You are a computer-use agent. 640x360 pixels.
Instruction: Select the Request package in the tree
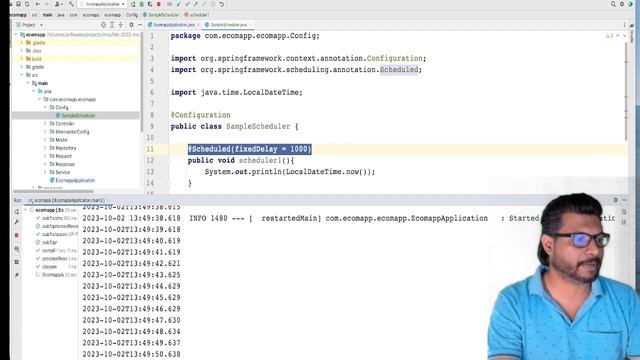[60, 156]
